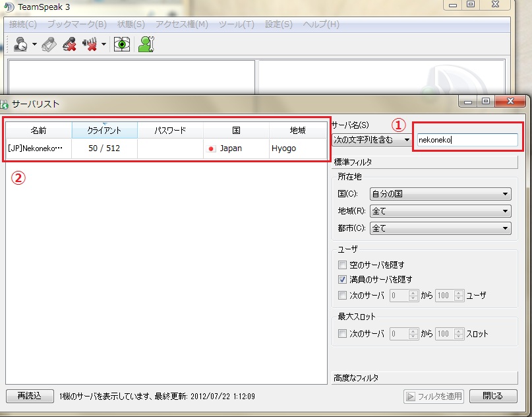
Task: Uncheck 満員のサーバを隠す checkbox
Action: tap(342, 280)
